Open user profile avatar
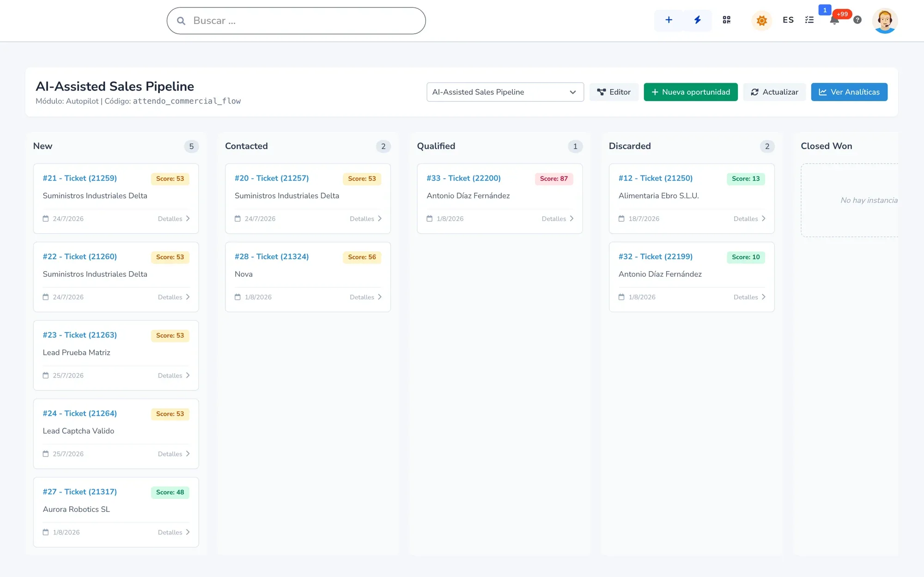This screenshot has width=924, height=577. click(885, 21)
